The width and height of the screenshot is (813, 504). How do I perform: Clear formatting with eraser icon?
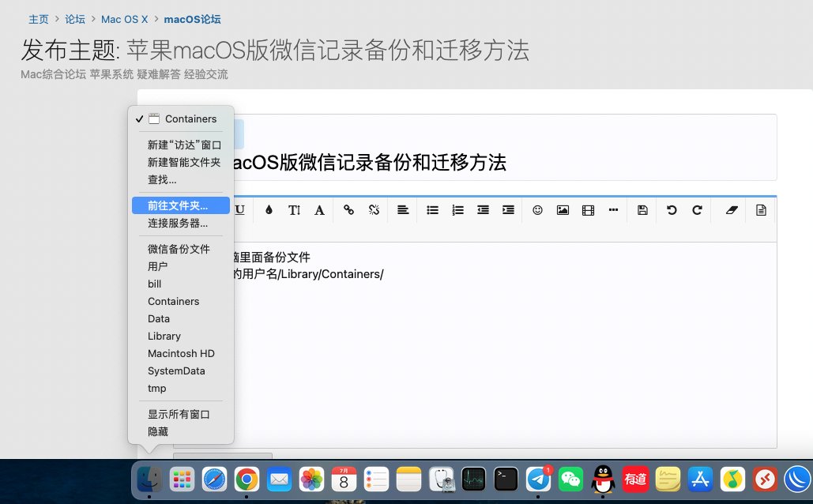click(x=732, y=210)
